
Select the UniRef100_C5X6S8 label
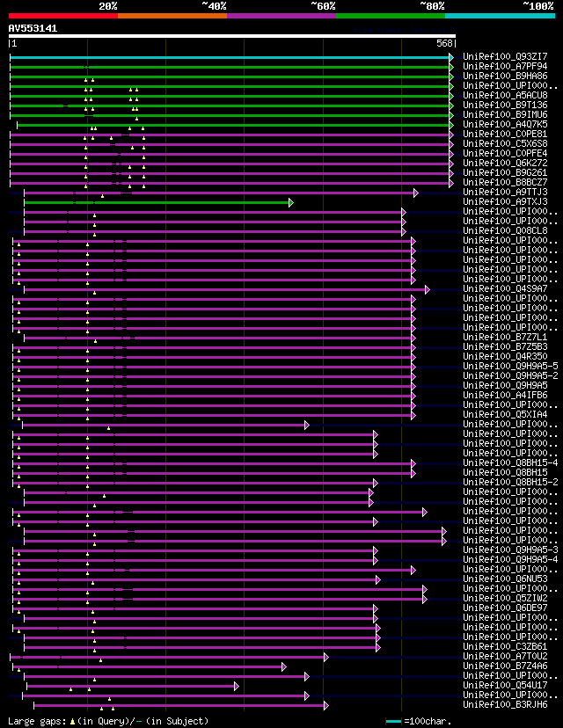click(505, 143)
